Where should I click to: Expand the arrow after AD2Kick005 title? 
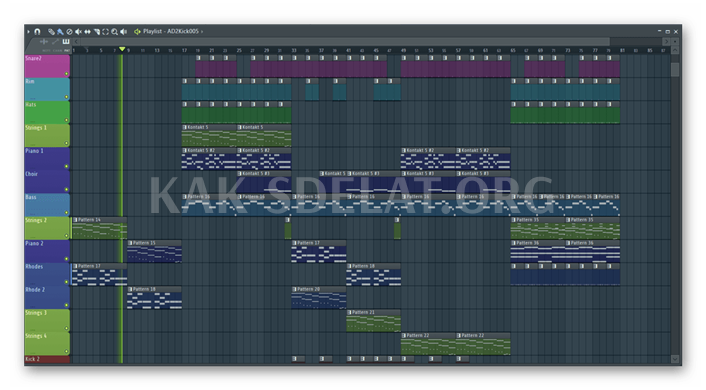point(202,32)
